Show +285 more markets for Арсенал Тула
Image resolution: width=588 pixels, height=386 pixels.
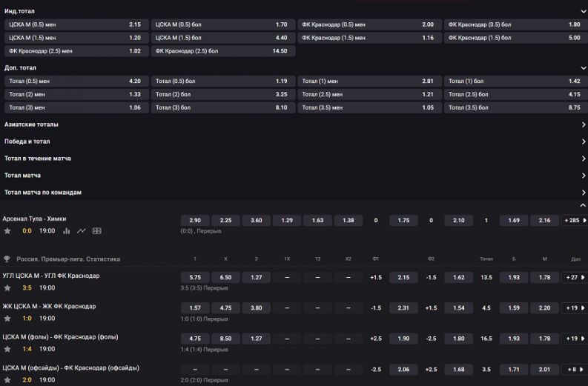pos(574,220)
